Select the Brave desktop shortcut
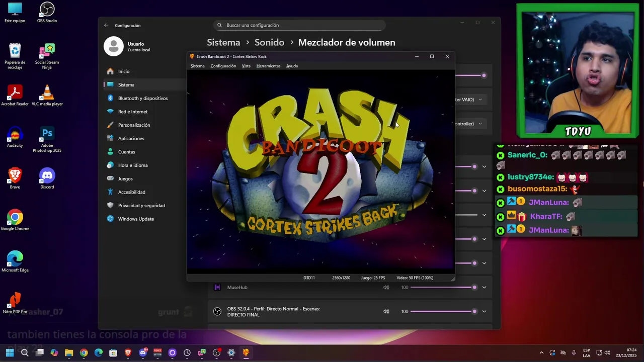The image size is (644, 362). pos(15,178)
